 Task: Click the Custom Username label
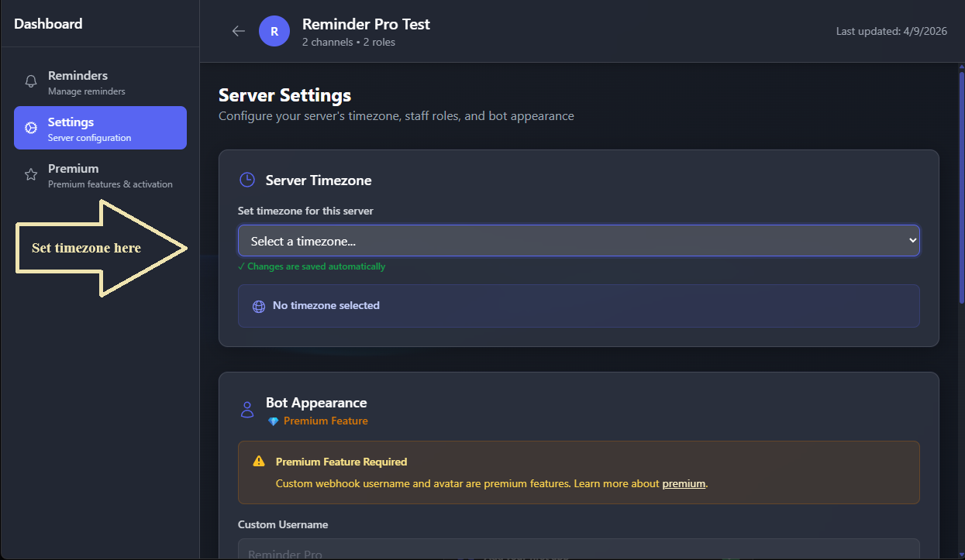[x=283, y=524]
